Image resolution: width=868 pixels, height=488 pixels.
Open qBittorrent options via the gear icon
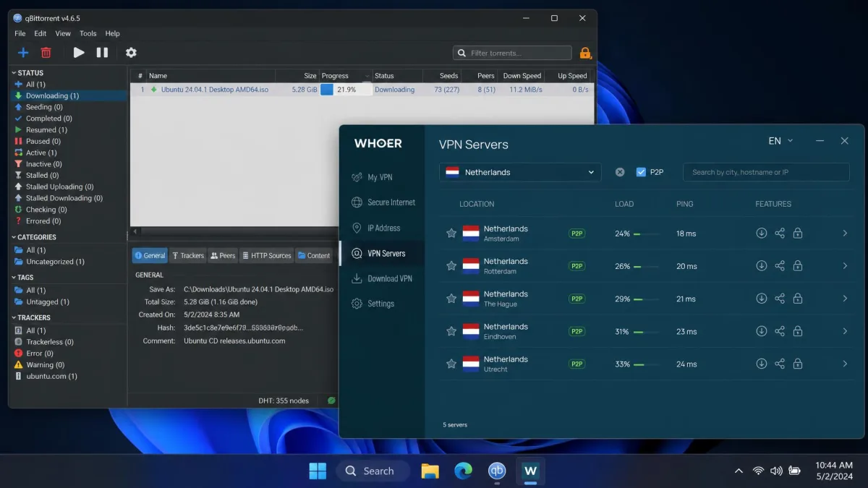[x=131, y=52]
